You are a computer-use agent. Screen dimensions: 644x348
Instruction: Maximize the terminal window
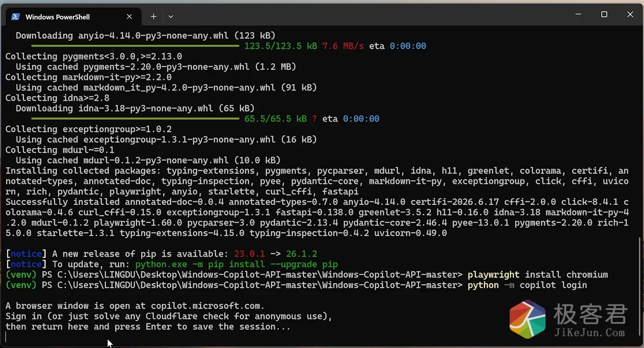[604, 14]
